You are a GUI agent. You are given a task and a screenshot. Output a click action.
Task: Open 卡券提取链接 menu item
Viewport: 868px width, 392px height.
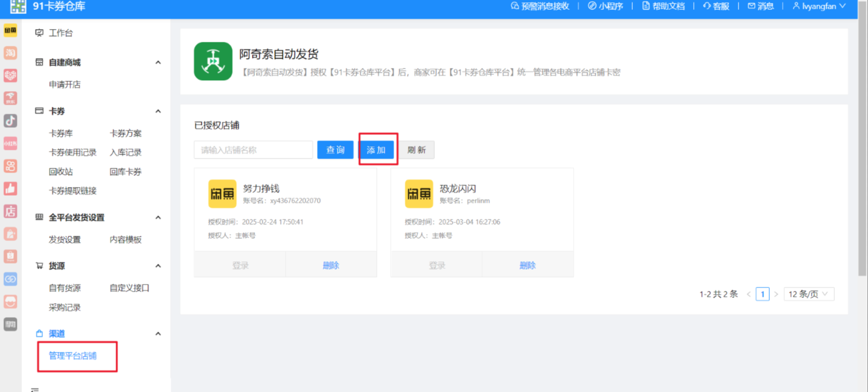tap(73, 191)
